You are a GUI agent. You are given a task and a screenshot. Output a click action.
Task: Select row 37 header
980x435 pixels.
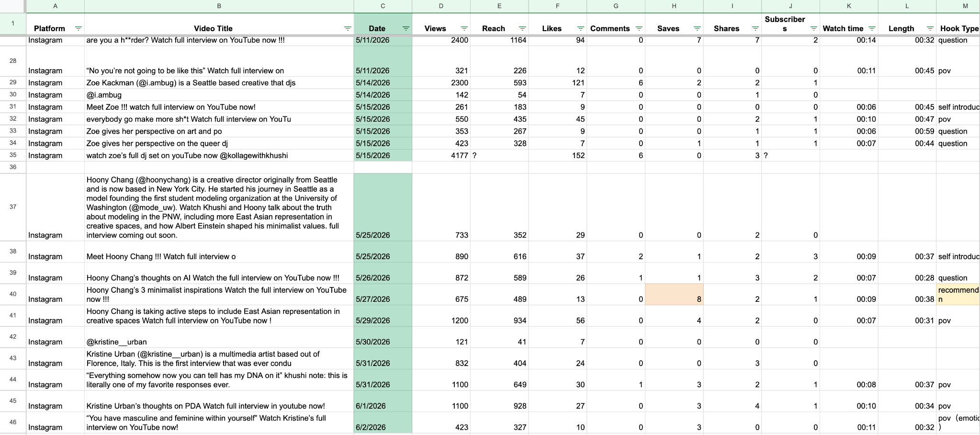(x=13, y=207)
